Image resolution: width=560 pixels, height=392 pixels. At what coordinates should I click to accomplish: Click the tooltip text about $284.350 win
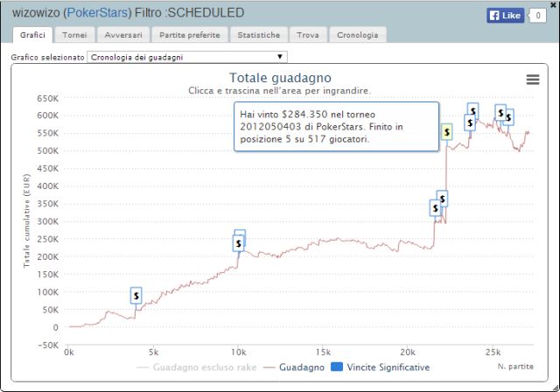(x=321, y=127)
